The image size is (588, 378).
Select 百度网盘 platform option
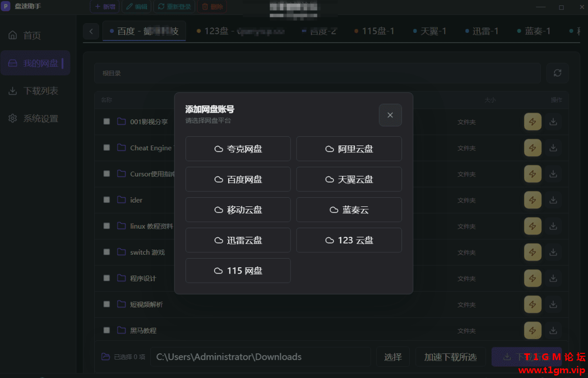(x=238, y=179)
